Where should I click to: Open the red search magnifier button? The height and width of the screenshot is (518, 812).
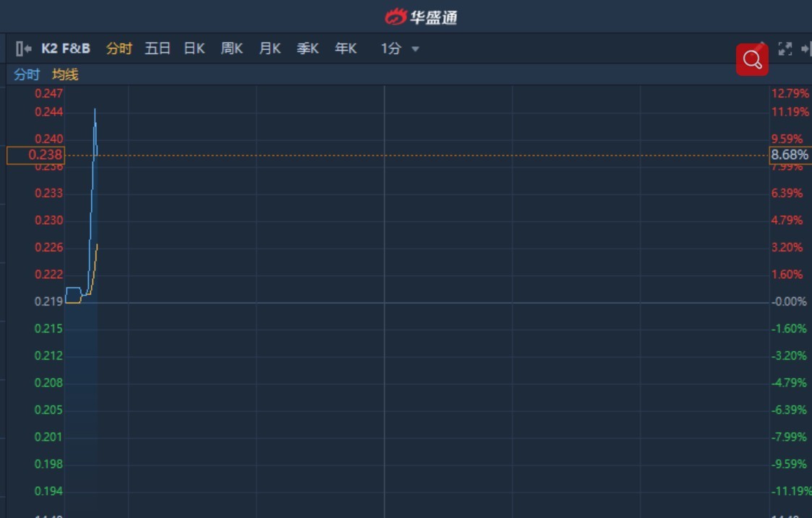click(752, 59)
